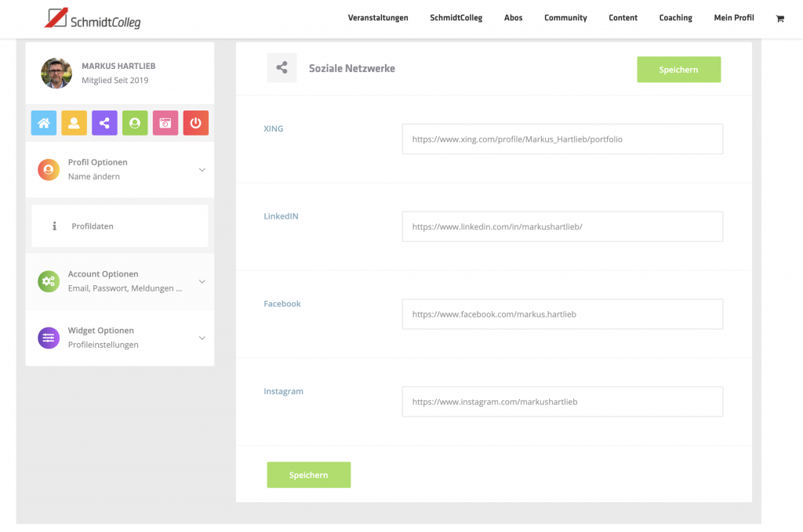Open the Veranstaltungen menu
803x532 pixels.
(x=378, y=18)
